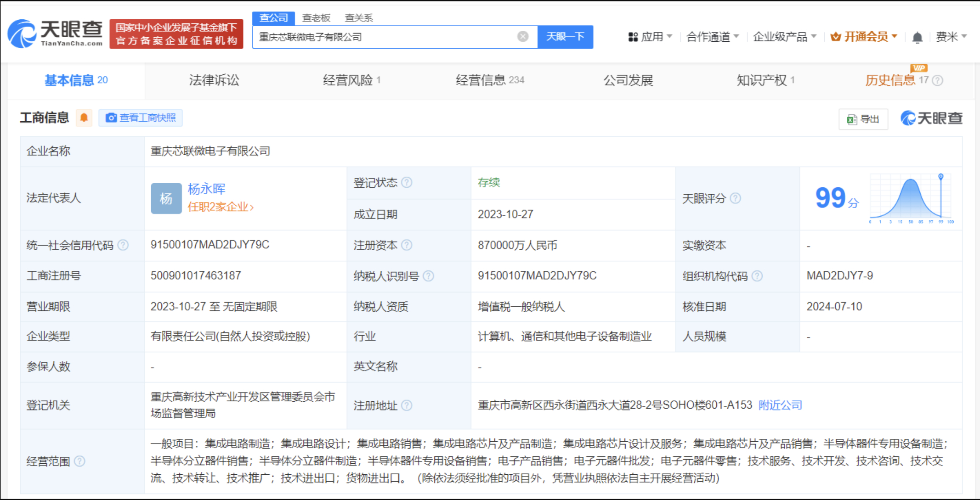Open the 历史信息 VIP tab
The image size is (980, 500).
click(x=897, y=80)
